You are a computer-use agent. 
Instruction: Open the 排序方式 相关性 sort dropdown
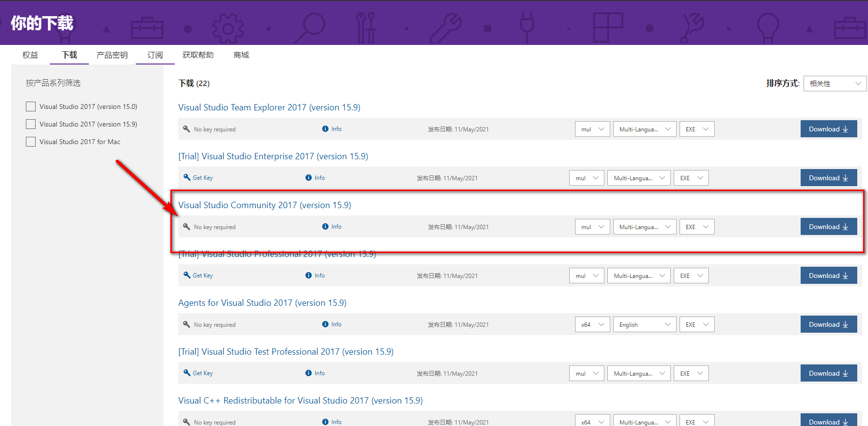pyautogui.click(x=835, y=84)
